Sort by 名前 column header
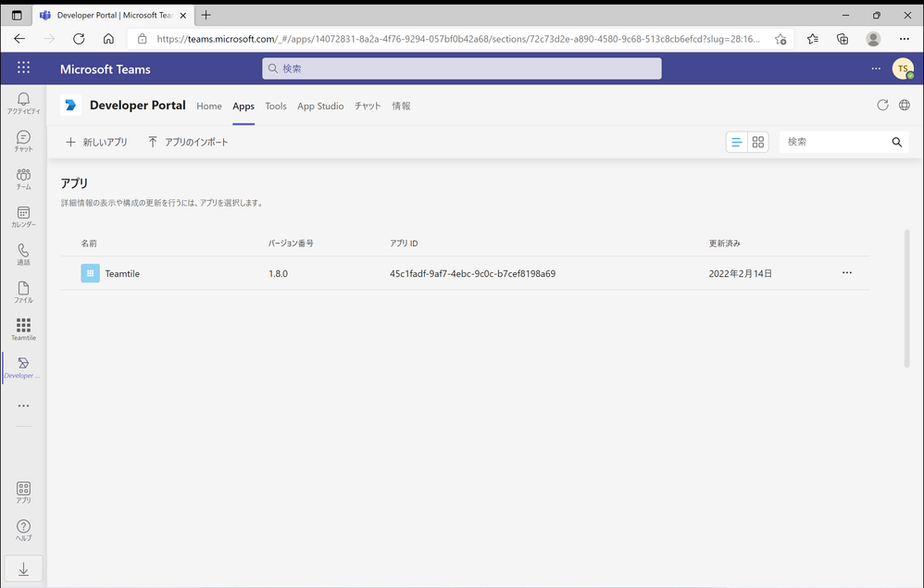924x588 pixels. tap(89, 244)
